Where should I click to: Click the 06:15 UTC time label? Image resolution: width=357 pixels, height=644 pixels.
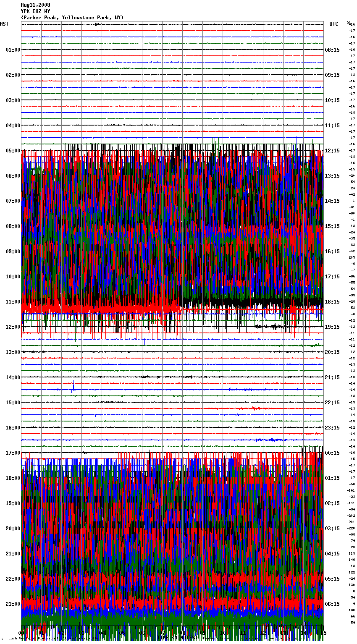point(332,604)
